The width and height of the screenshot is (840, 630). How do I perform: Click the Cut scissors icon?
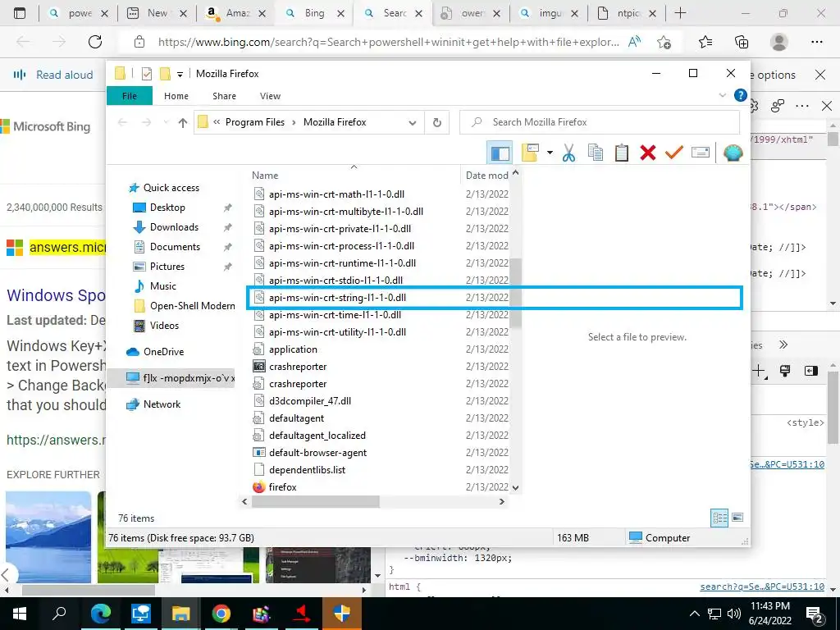pos(568,153)
